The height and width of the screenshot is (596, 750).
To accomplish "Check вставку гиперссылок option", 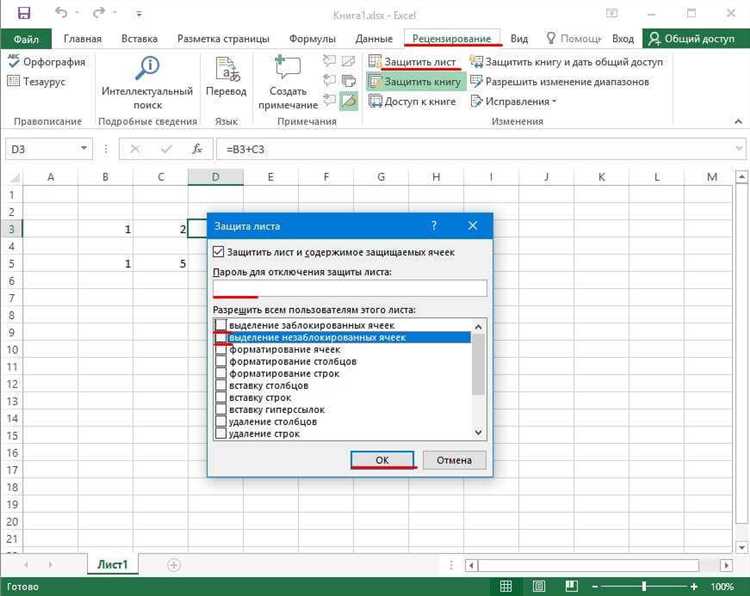I will [221, 409].
